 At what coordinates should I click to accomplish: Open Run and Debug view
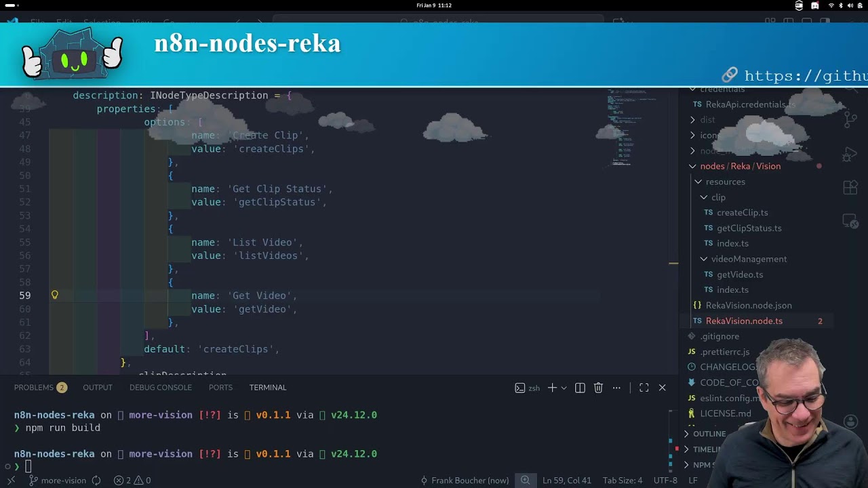[x=850, y=155]
